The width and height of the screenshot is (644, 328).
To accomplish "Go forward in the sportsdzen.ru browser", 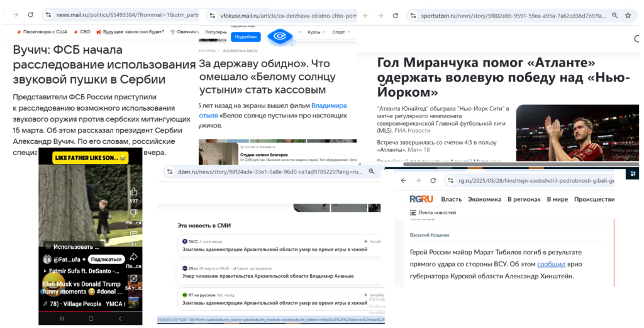I will [x=380, y=16].
